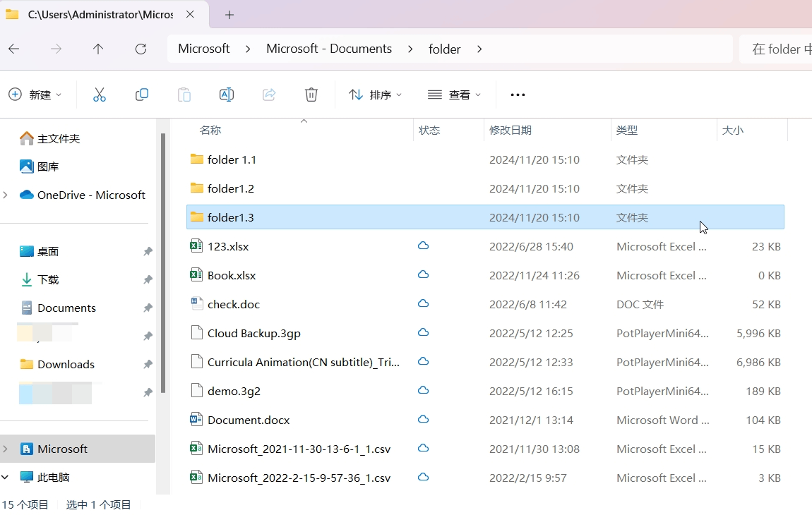Expand the OneDrive - Microsoft tree node

5,195
